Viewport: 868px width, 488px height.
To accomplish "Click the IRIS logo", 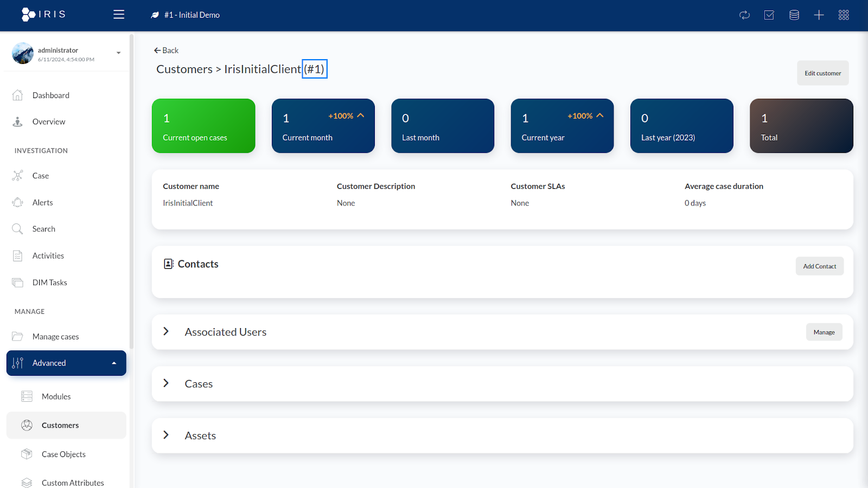I will pos(43,15).
